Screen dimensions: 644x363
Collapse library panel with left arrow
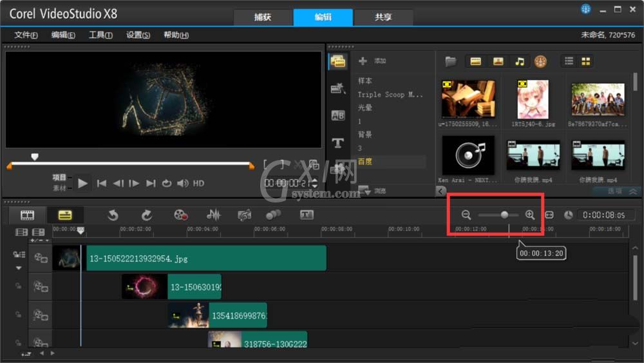click(440, 191)
